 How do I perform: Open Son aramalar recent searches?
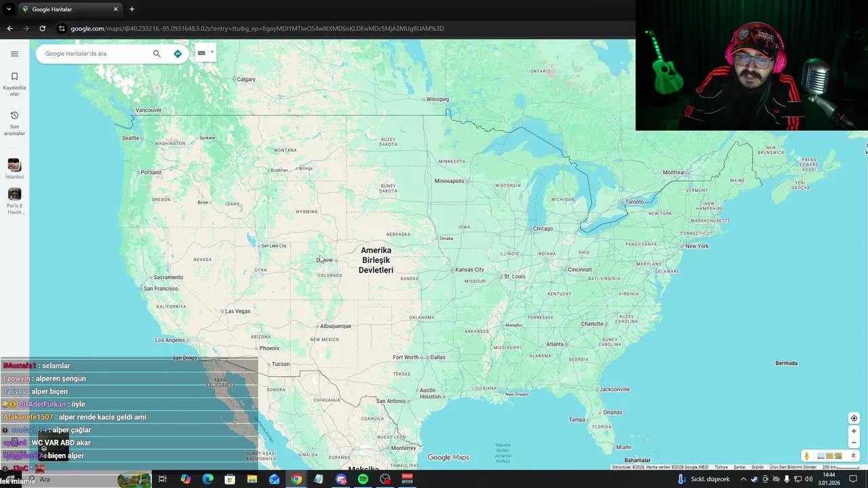(14, 123)
